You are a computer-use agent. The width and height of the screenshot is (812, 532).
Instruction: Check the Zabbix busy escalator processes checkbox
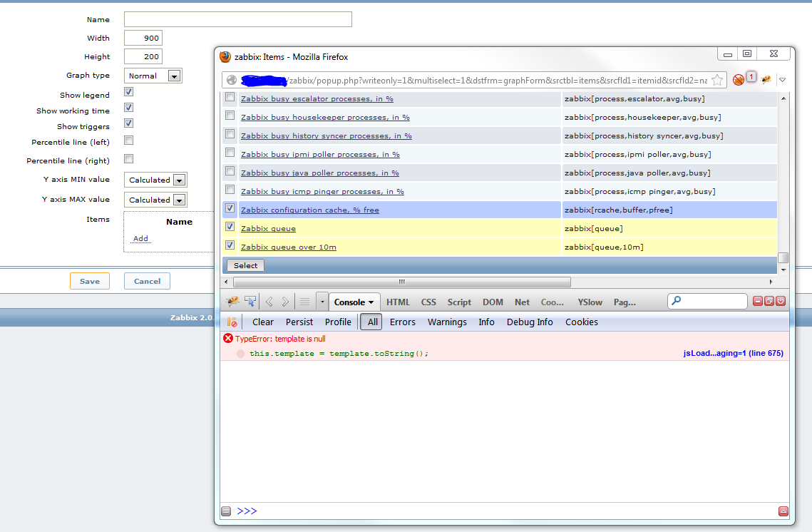(230, 97)
